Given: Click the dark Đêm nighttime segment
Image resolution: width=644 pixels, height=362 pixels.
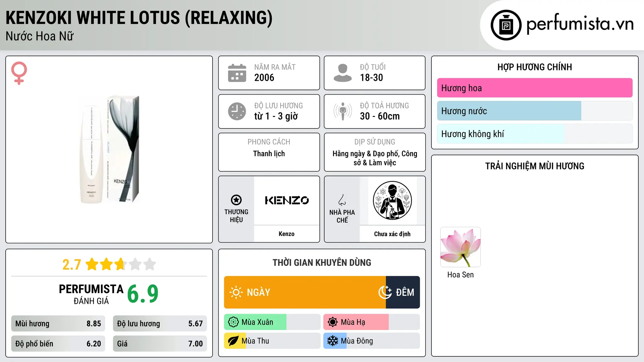Looking at the screenshot, I should [x=403, y=292].
